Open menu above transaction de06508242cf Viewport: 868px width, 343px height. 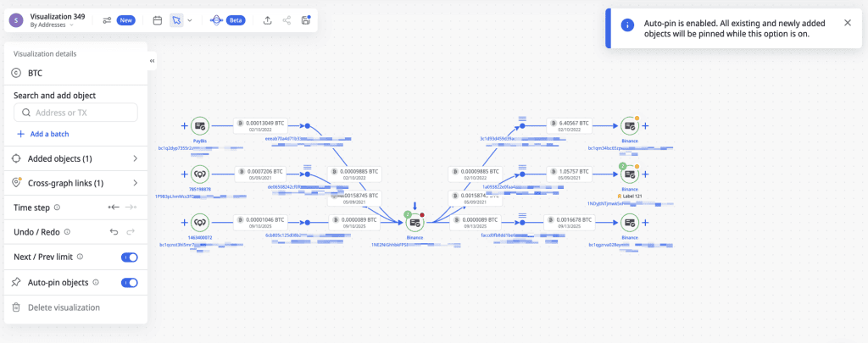tap(307, 167)
